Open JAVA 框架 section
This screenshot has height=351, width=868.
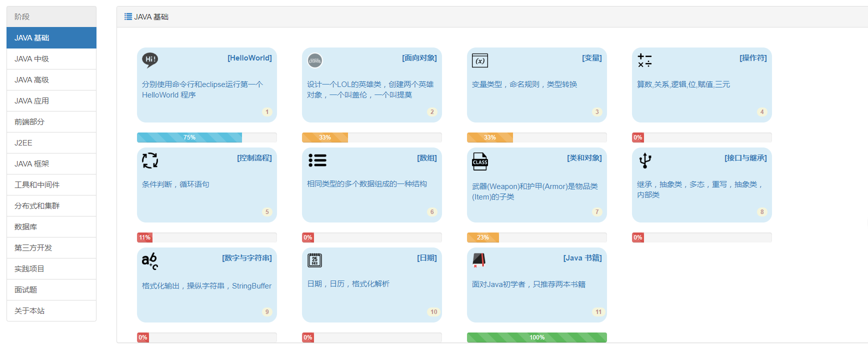[51, 164]
